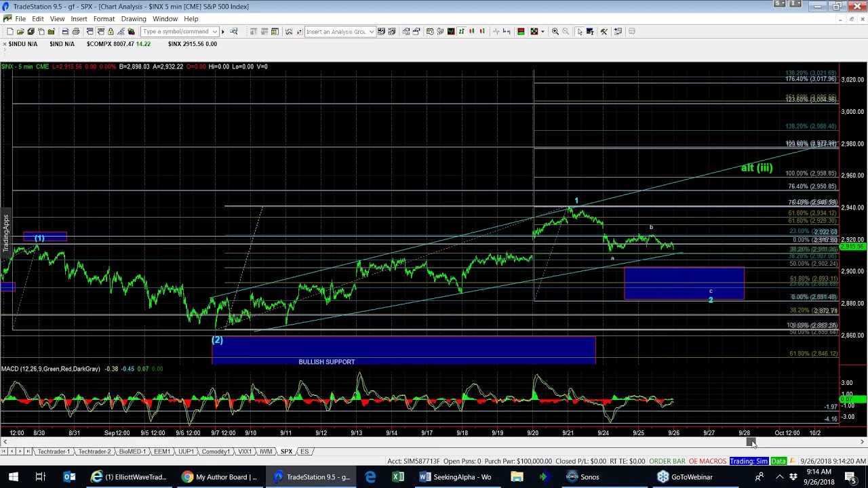868x488 pixels.
Task: Open the Insert menu
Action: coord(79,19)
